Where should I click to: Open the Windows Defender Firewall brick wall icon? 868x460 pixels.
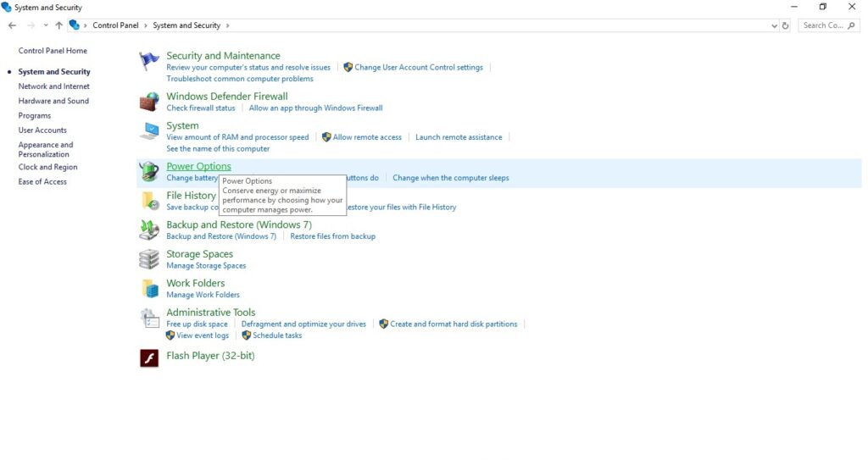[149, 102]
